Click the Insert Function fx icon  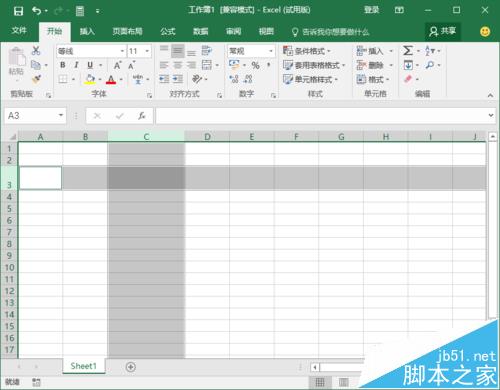[x=142, y=116]
